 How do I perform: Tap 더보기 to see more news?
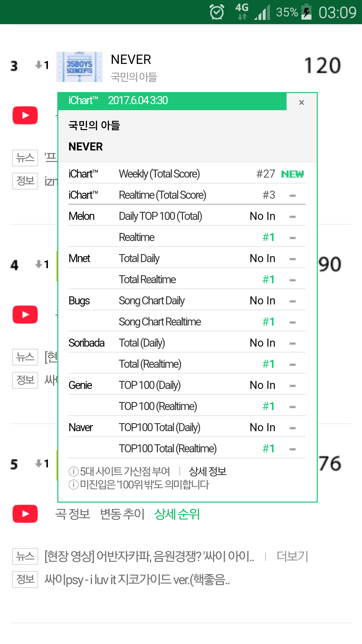tap(292, 556)
